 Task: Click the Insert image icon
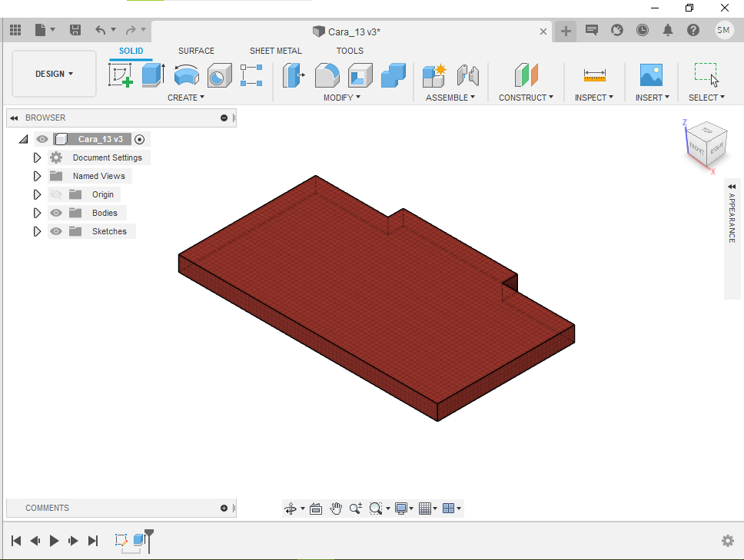651,75
